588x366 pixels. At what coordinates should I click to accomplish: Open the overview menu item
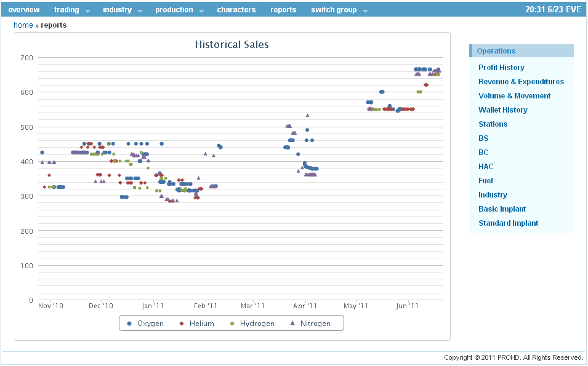[x=24, y=10]
